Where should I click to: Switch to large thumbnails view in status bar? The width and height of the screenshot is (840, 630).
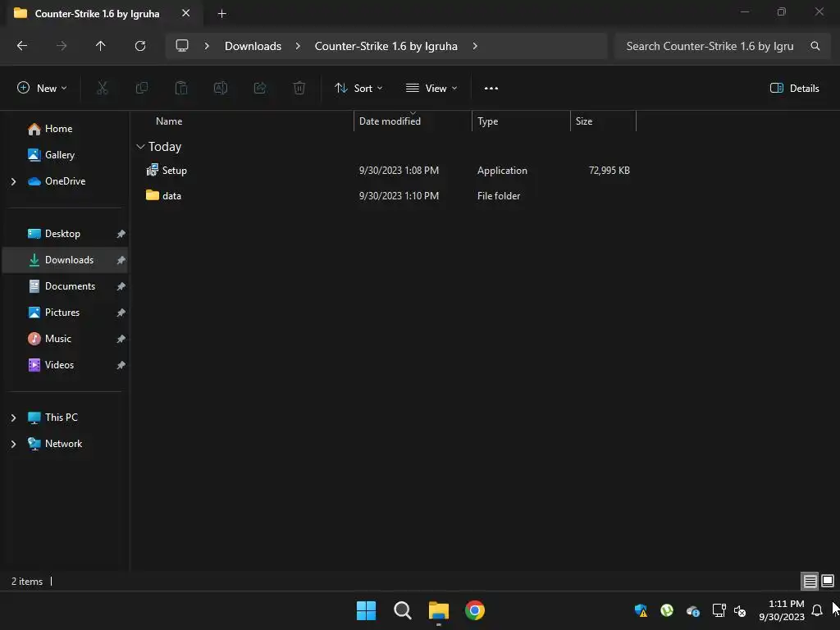click(x=828, y=581)
